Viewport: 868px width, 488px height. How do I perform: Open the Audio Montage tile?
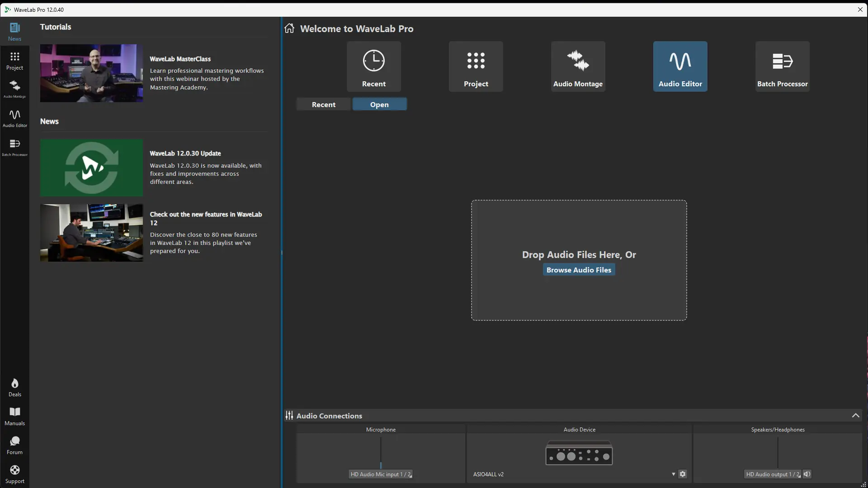click(x=578, y=66)
